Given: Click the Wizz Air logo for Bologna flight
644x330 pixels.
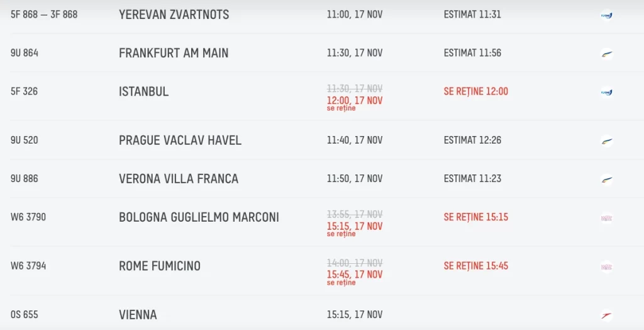Looking at the screenshot, I should [x=606, y=218].
